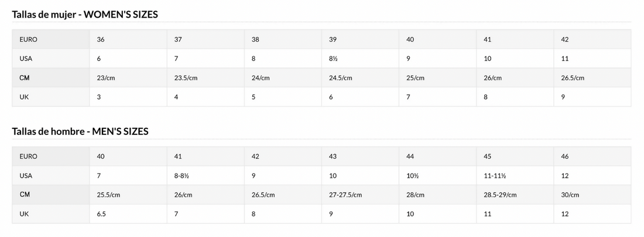The height and width of the screenshot is (237, 644).
Task: Select men's USA size 10½ cell
Action: pos(412,175)
